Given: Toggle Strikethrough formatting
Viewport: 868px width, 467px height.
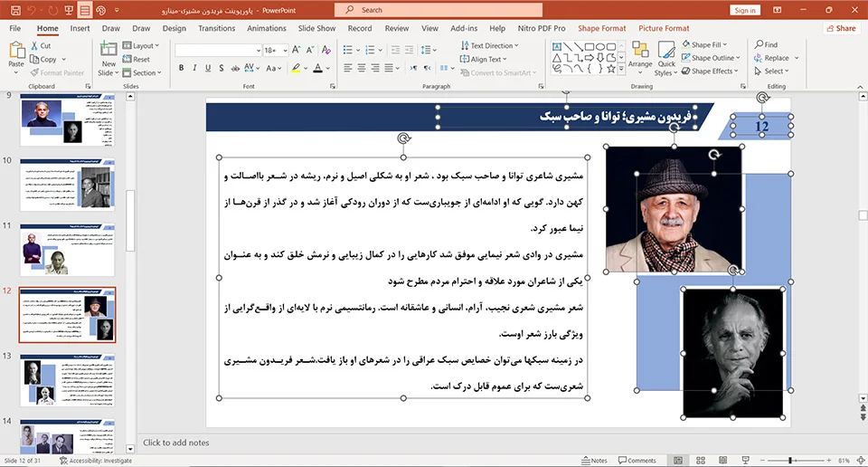Looking at the screenshot, I should pyautogui.click(x=235, y=68).
